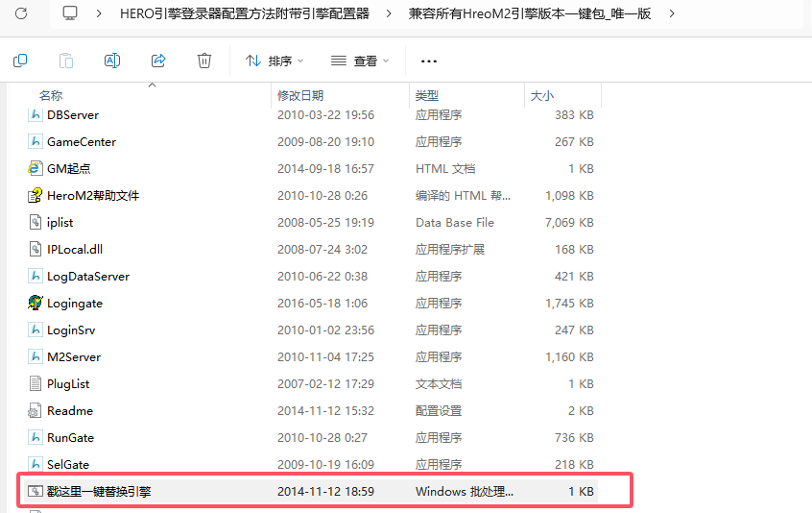Sort by 类型 column header
The height and width of the screenshot is (513, 812).
click(427, 95)
